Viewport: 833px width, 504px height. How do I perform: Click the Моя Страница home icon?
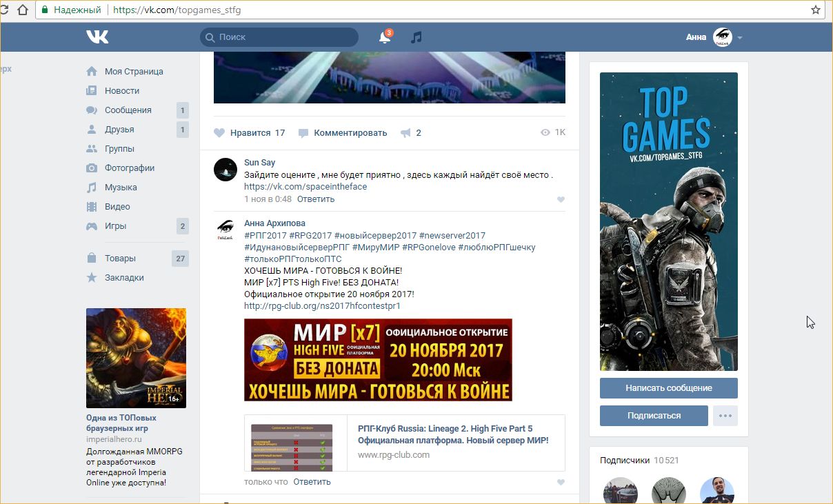(x=91, y=71)
